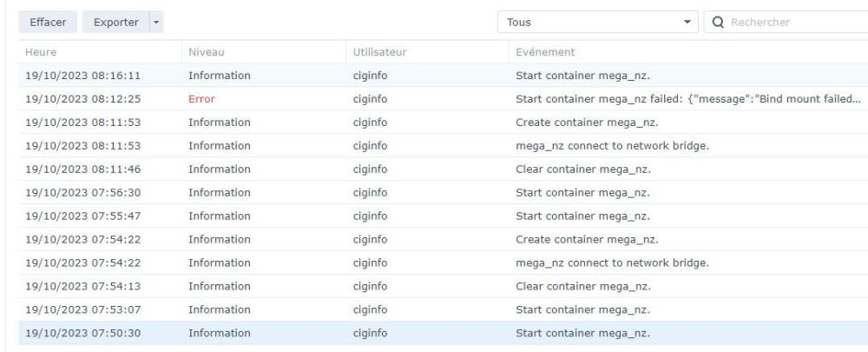Viewport: 868px width, 352px height.
Task: Click the search magnifier icon
Action: [718, 23]
